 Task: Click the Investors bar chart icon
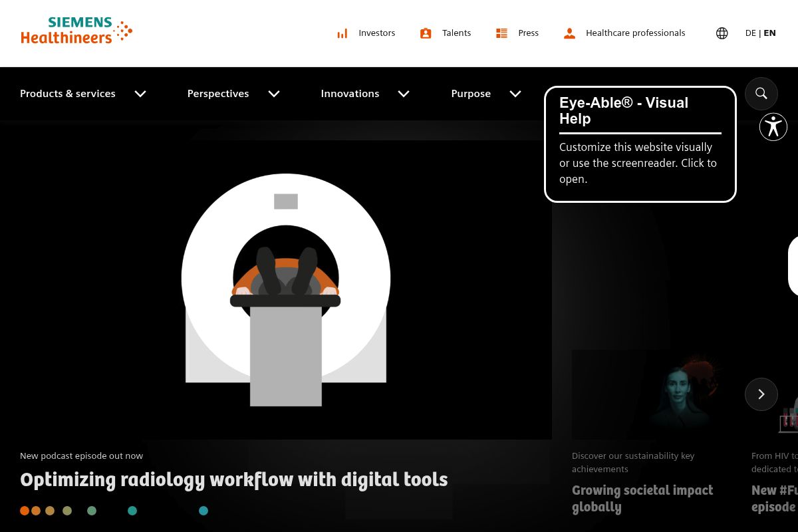342,33
